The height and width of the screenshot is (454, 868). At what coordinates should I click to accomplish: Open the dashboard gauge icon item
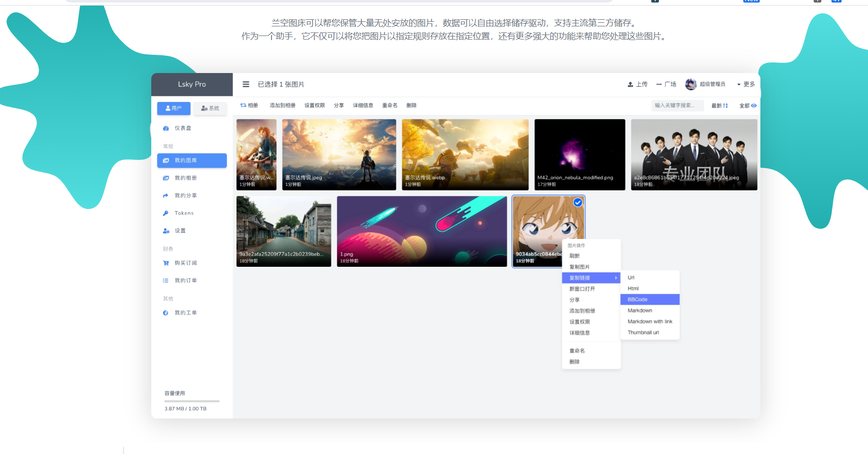click(166, 128)
